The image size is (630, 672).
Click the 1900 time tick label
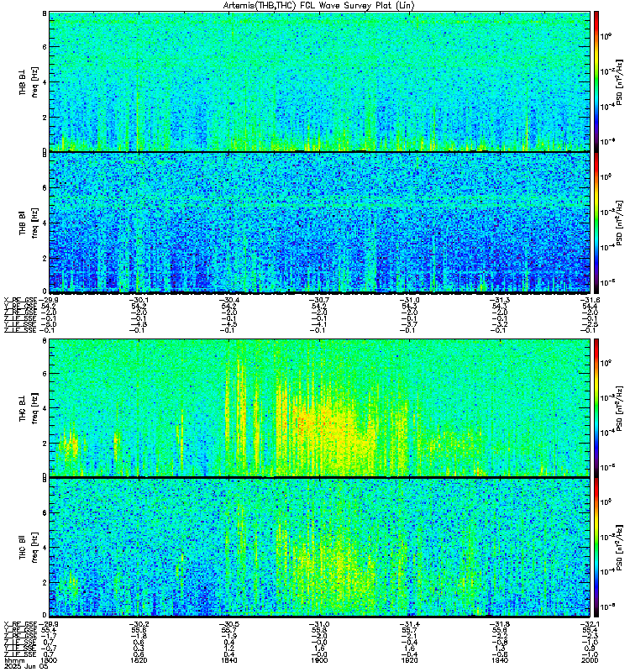(x=319, y=660)
